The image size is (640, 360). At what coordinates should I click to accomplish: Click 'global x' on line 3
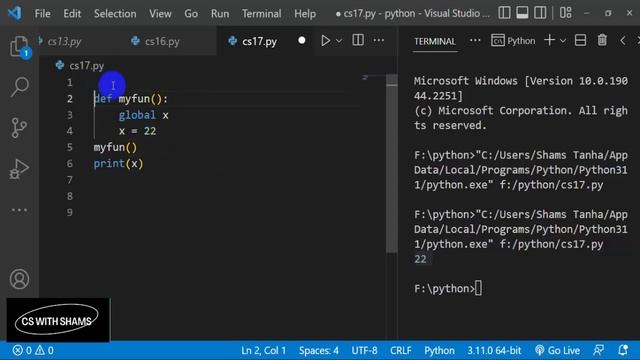[143, 115]
